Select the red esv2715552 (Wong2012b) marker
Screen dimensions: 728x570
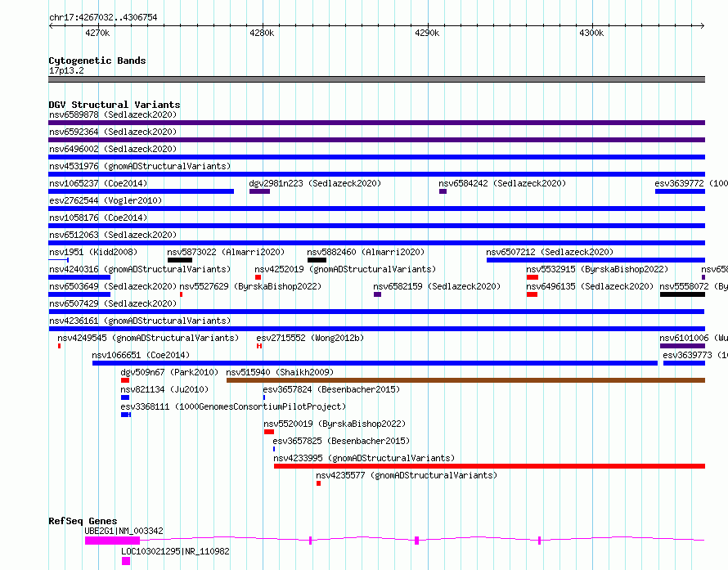[x=259, y=346]
